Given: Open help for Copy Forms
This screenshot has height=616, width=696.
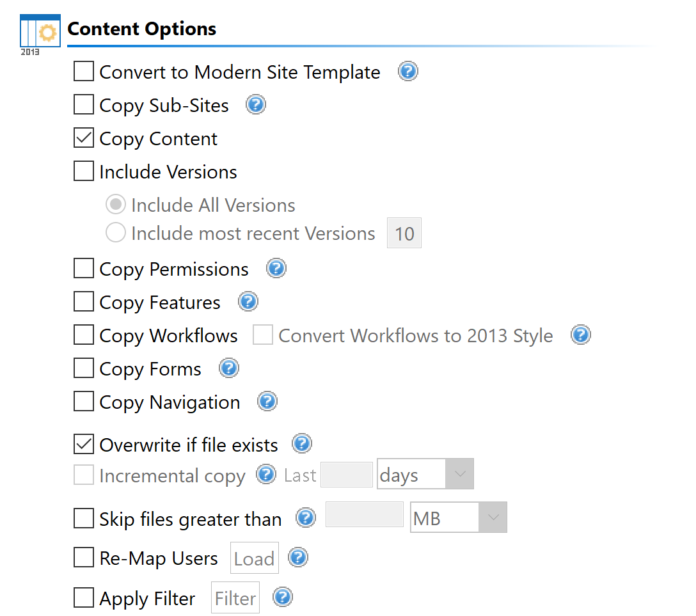Looking at the screenshot, I should point(229,367).
